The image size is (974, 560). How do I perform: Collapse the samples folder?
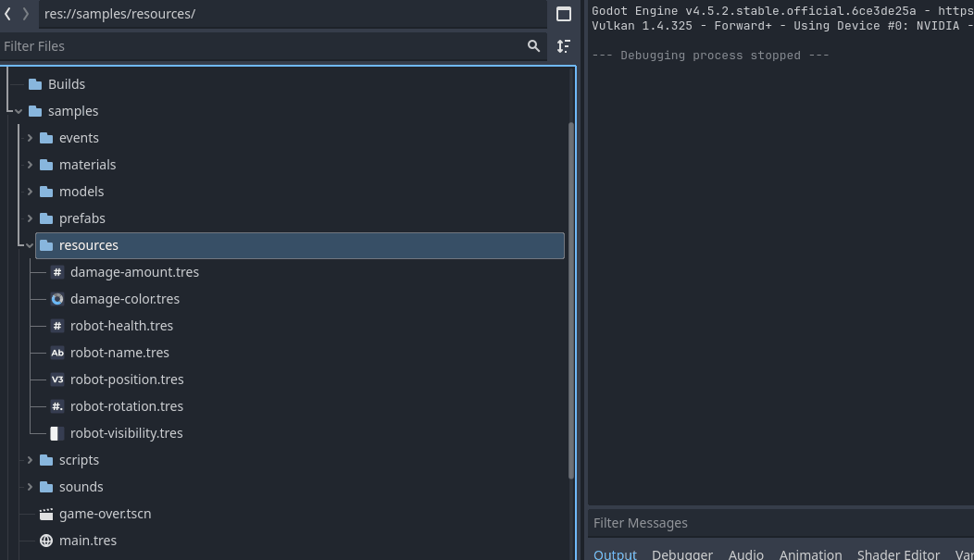(x=19, y=111)
